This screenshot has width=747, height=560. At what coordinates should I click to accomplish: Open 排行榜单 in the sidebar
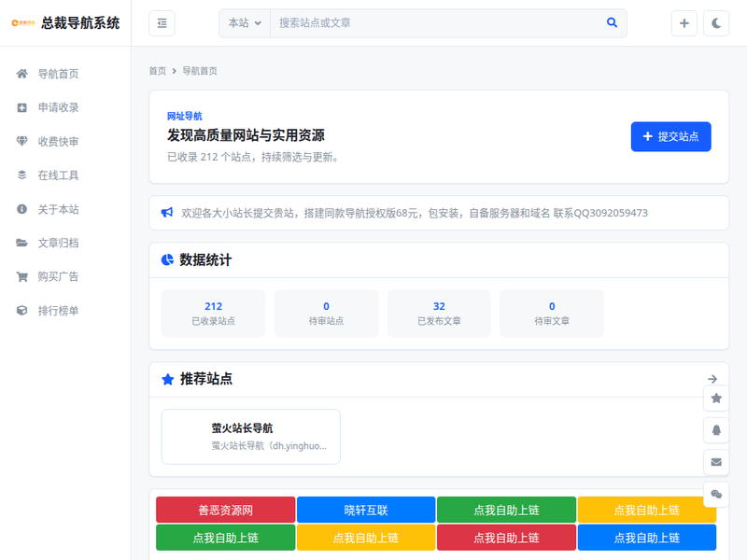(x=58, y=311)
